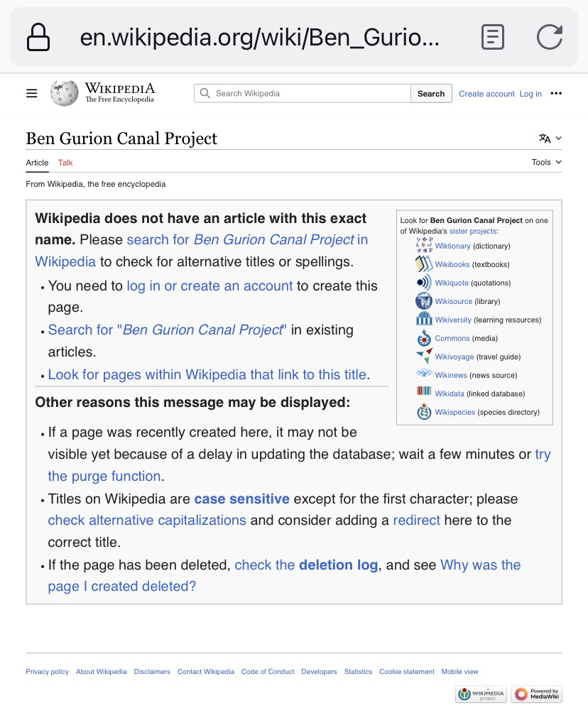The height and width of the screenshot is (723, 588).
Task: Click the 'redirect' link
Action: (416, 520)
